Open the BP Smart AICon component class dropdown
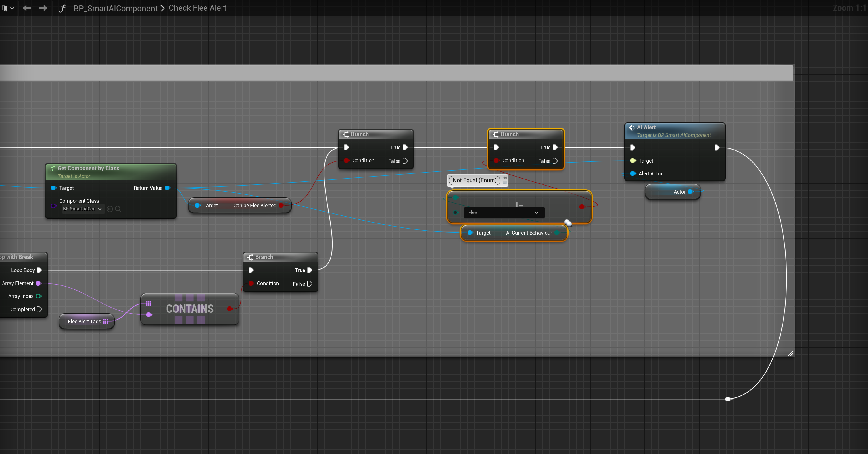Screen dimensions: 868x454 click(x=83, y=209)
